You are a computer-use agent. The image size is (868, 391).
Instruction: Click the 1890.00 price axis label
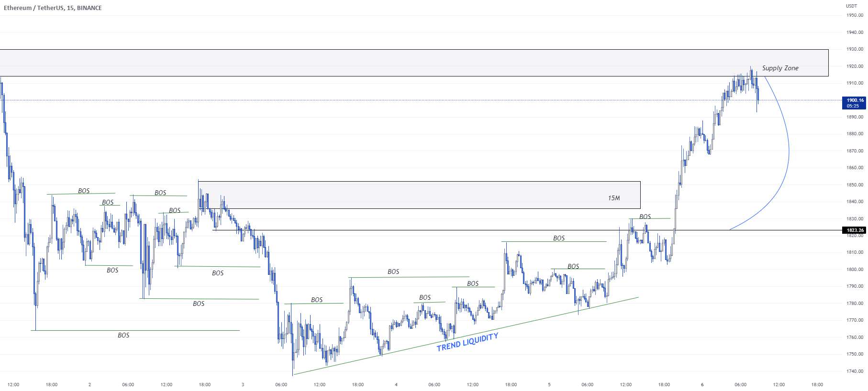point(855,117)
